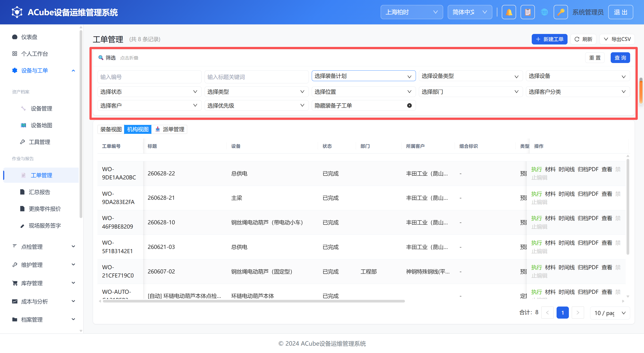Image resolution: width=644 pixels, height=353 pixels.
Task: Open the 选择优先级 dropdown
Action: tap(256, 105)
